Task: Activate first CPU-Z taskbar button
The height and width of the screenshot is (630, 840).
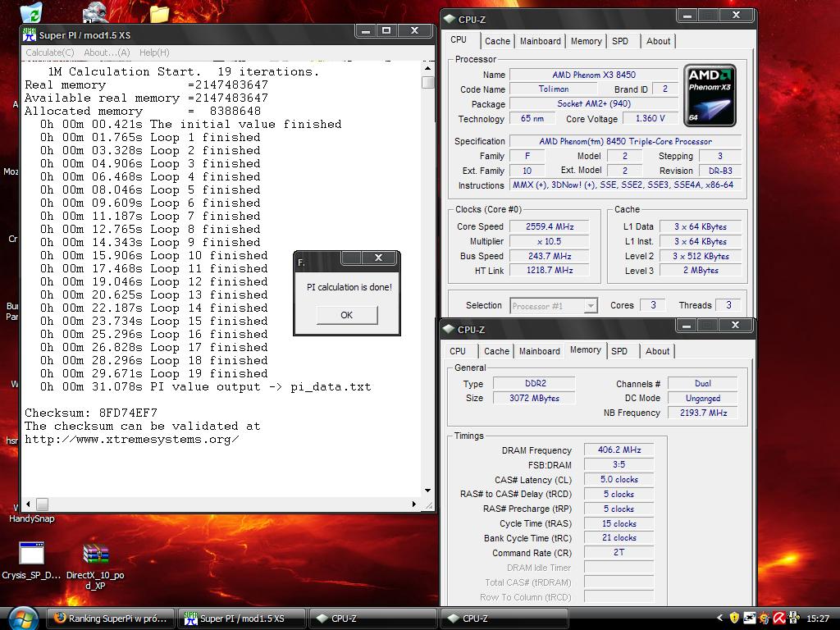Action: pyautogui.click(x=373, y=619)
